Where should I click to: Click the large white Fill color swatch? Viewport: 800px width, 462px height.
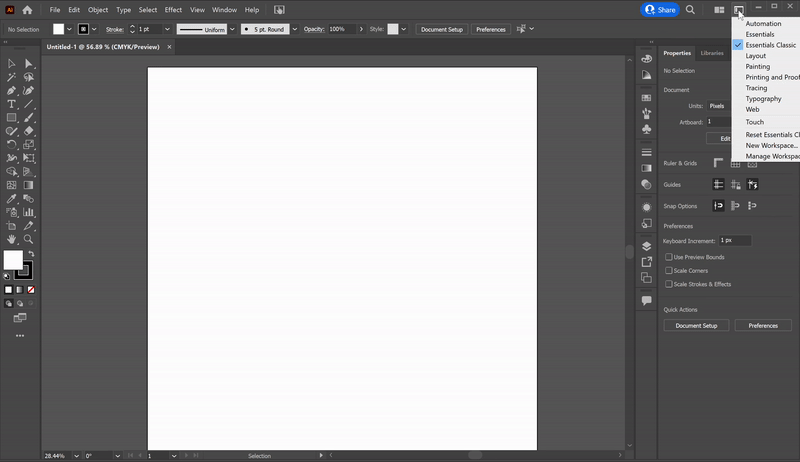click(x=13, y=261)
